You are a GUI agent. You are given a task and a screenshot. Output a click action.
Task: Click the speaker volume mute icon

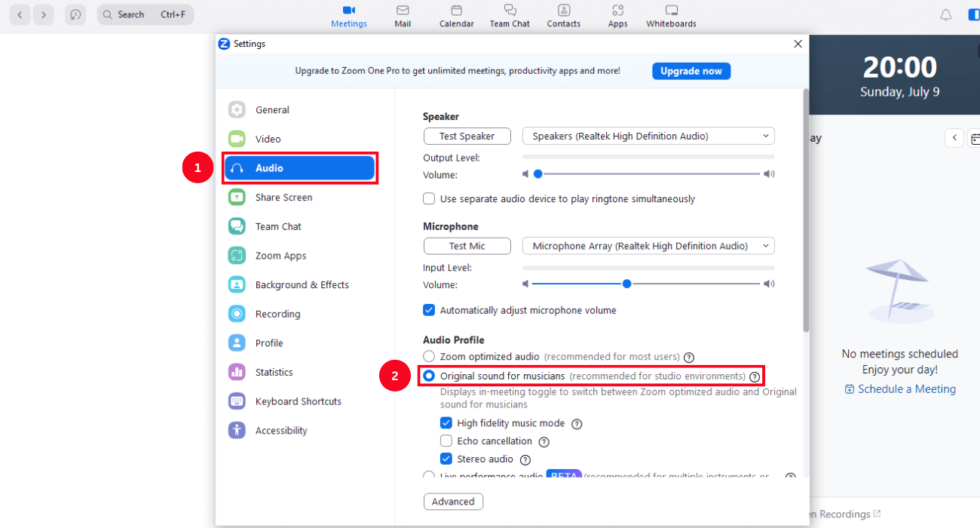click(526, 174)
